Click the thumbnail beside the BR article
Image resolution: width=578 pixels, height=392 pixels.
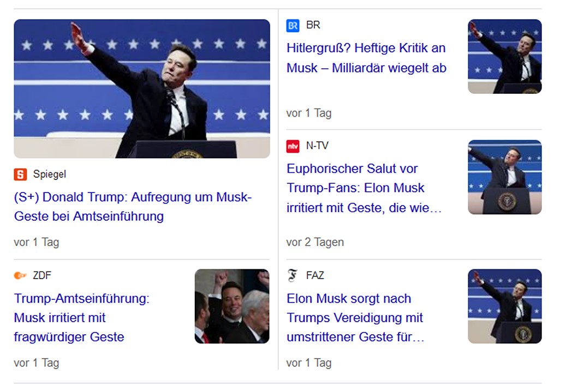pyautogui.click(x=504, y=57)
